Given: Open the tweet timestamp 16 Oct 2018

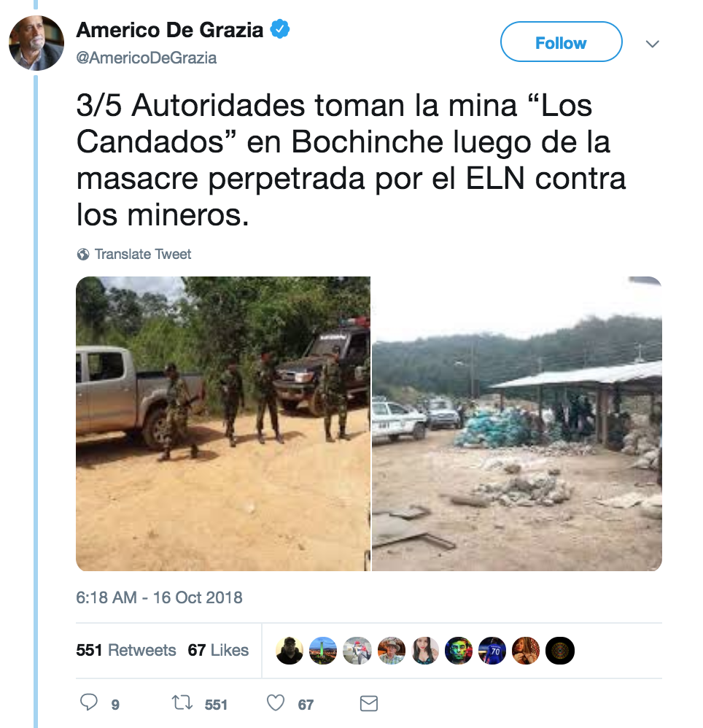Looking at the screenshot, I should [159, 597].
